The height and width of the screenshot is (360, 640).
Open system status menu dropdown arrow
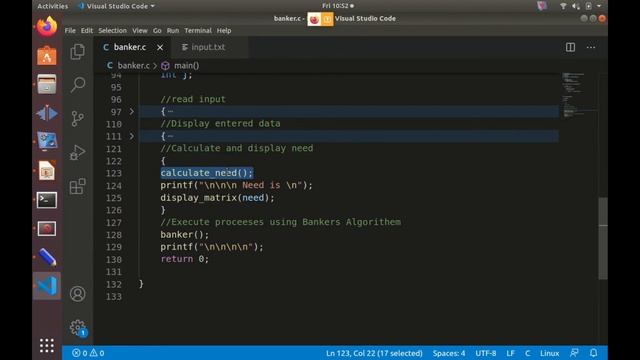coord(599,6)
